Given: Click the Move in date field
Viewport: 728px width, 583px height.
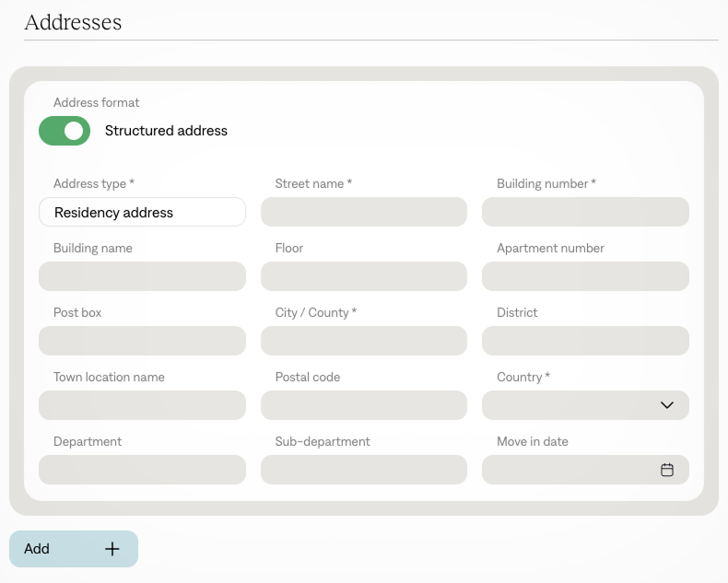Looking at the screenshot, I should [567, 470].
